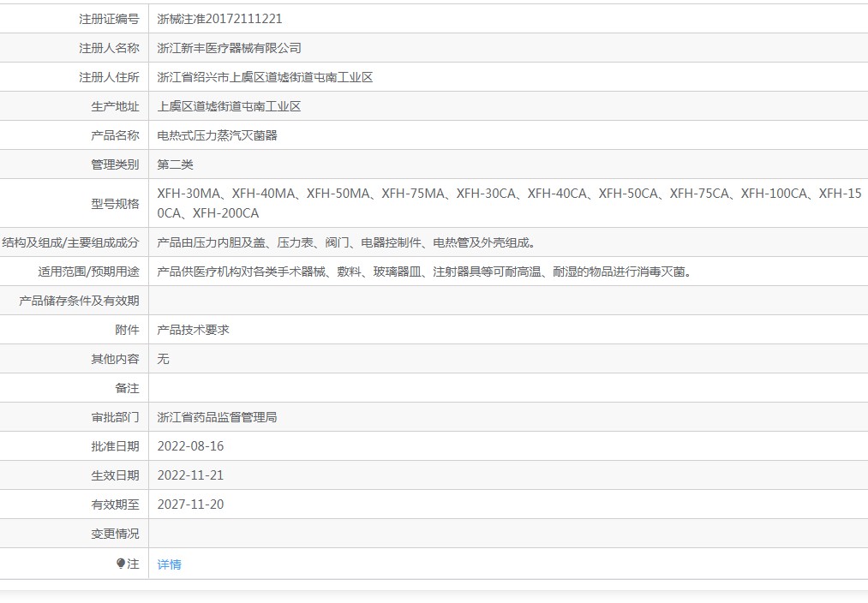Click the lightbulb icon beside 注
This screenshot has width=868, height=603.
pyautogui.click(x=121, y=563)
